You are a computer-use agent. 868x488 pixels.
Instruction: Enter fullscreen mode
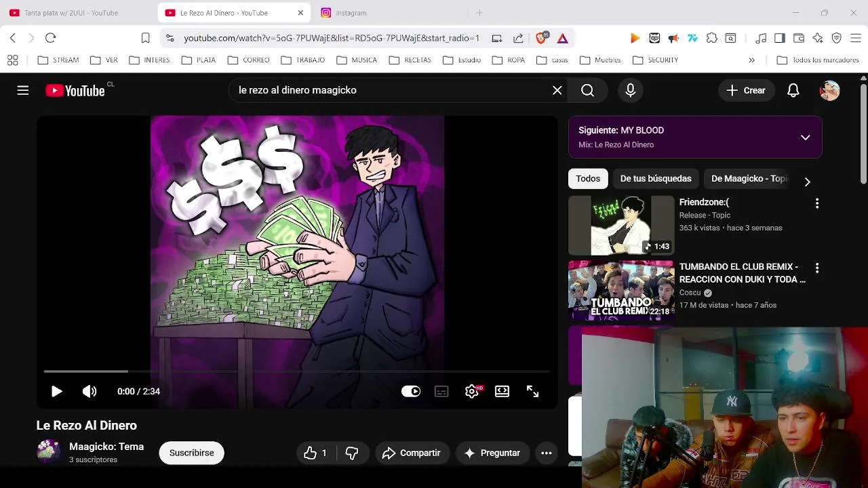pyautogui.click(x=532, y=391)
